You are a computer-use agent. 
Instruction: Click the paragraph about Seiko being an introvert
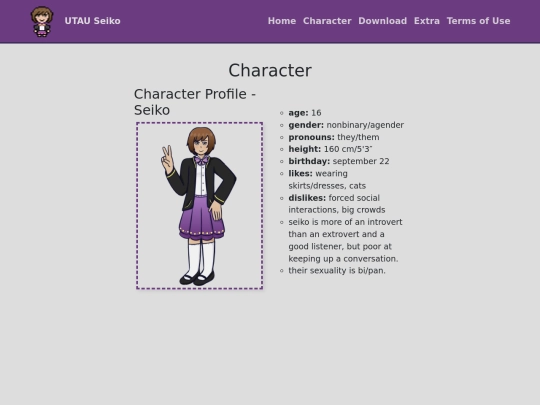[345, 240]
